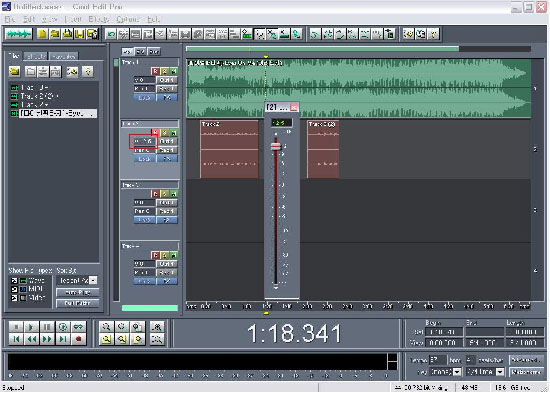Click the Advanced tempo button
The height and width of the screenshot is (395, 550).
pyautogui.click(x=526, y=360)
